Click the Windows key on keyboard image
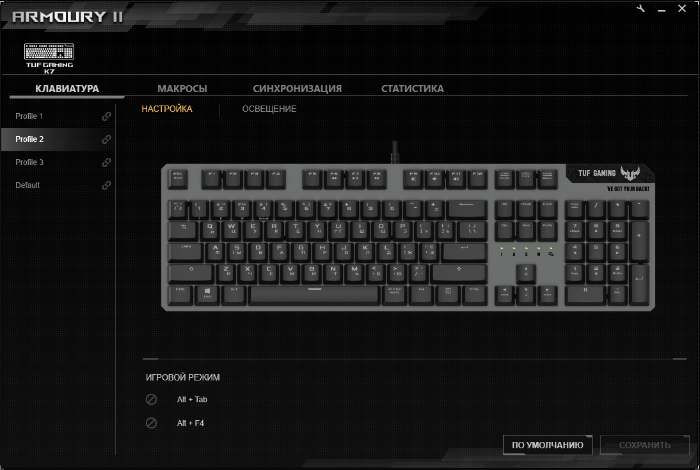Screen dimensions: 700x470 (207, 295)
